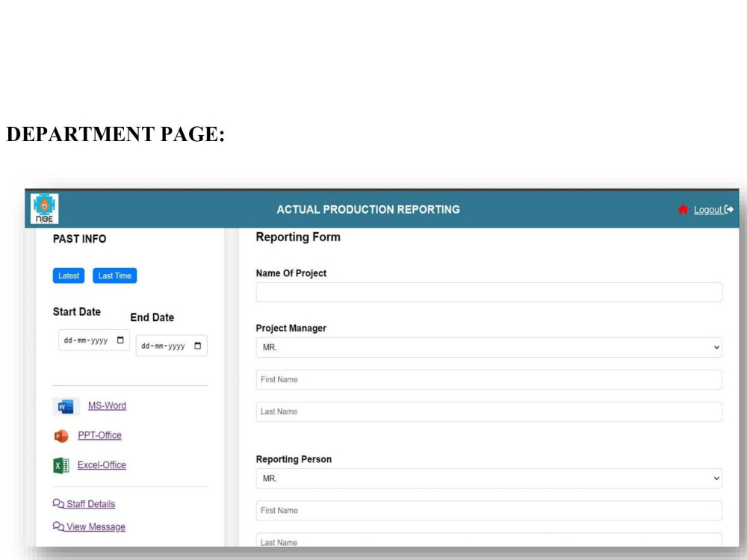The width and height of the screenshot is (747, 560).
Task: Click the Logout link
Action: [708, 210]
